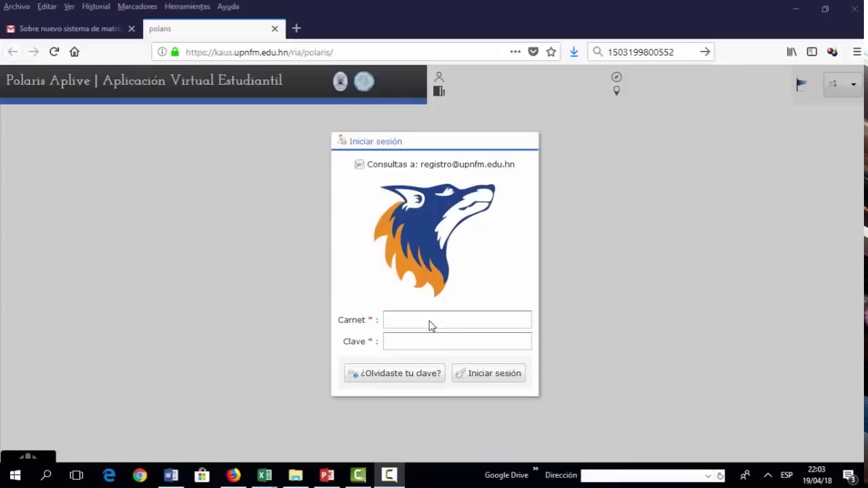Open Microsoft Word from taskbar
868x488 pixels.
(171, 475)
